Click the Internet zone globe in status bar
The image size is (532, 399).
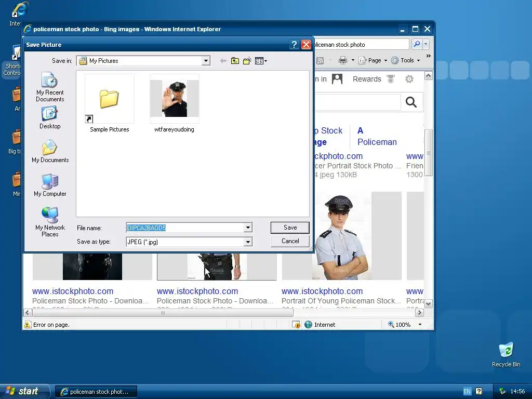pyautogui.click(x=308, y=325)
